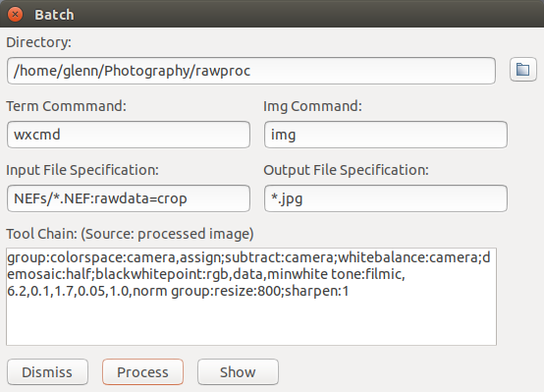Edit the Img Command field containing img
Image resolution: width=544 pixels, height=392 pixels.
(386, 135)
